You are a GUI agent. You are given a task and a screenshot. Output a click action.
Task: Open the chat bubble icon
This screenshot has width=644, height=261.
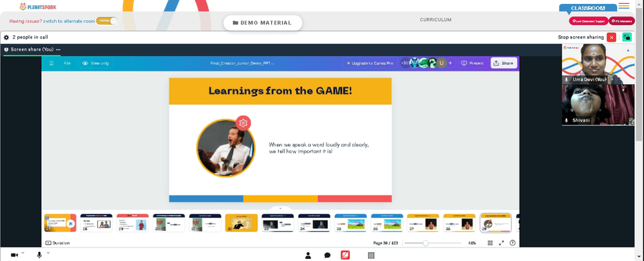tap(327, 256)
